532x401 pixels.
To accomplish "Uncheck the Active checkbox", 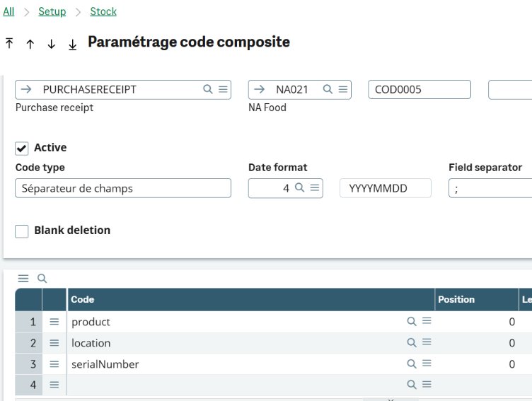I will (x=22, y=149).
